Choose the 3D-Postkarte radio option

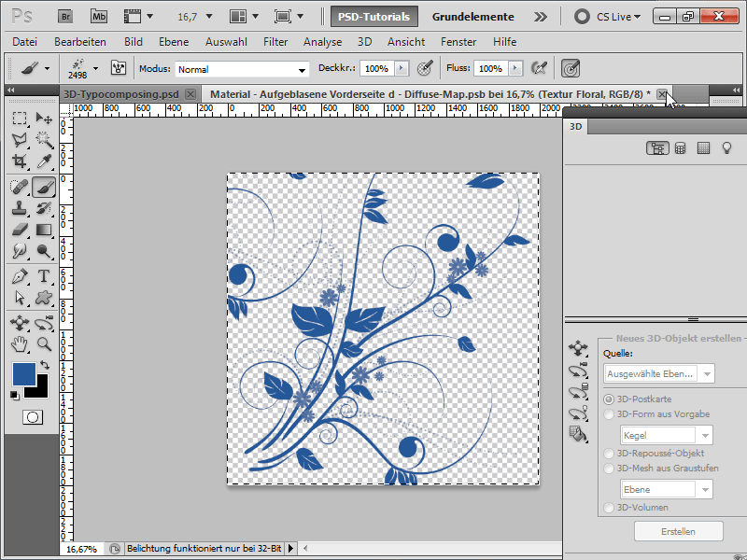coord(609,399)
